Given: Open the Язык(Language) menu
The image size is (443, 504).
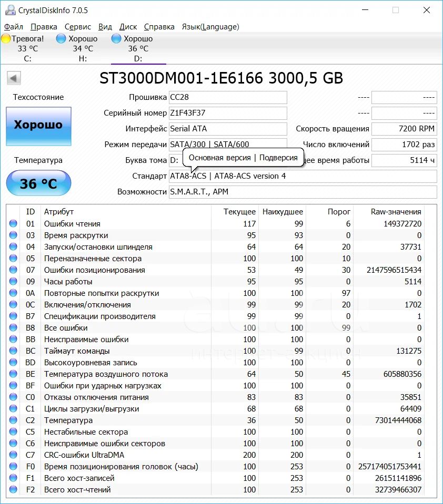Looking at the screenshot, I should [x=210, y=27].
